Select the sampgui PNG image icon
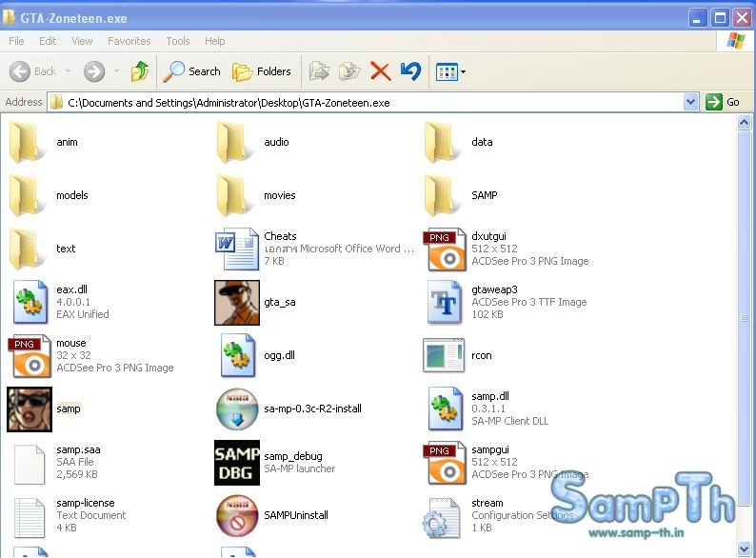The width and height of the screenshot is (756, 558). (x=445, y=463)
